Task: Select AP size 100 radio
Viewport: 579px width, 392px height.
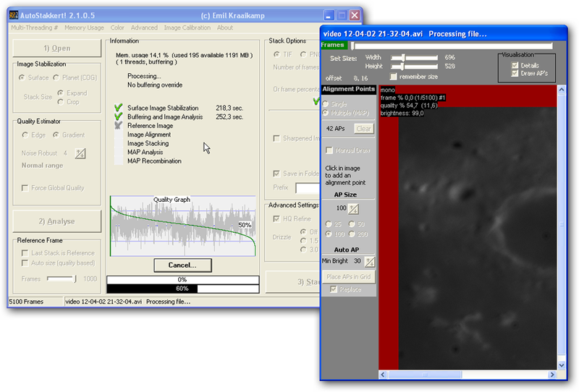Action: (x=329, y=234)
